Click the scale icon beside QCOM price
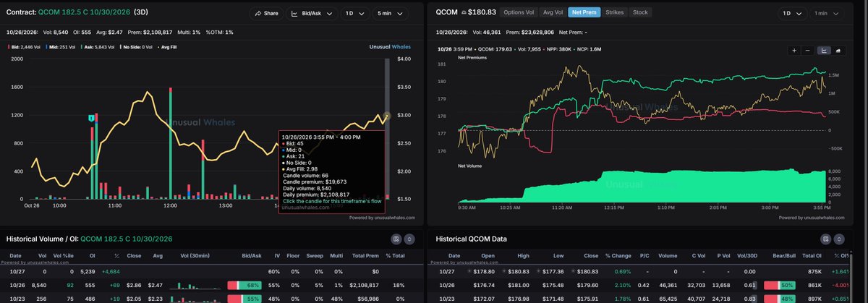868x303 pixels. pyautogui.click(x=463, y=12)
